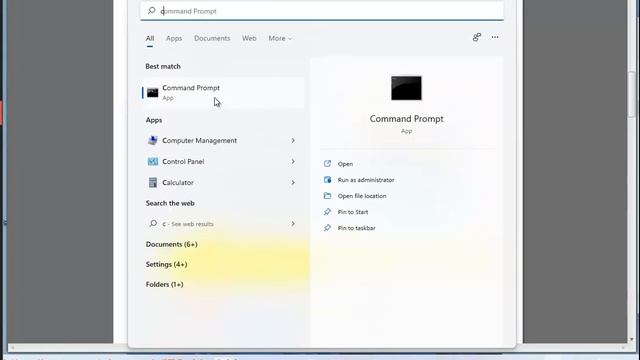Open the Settings (4+) category

coord(167,264)
